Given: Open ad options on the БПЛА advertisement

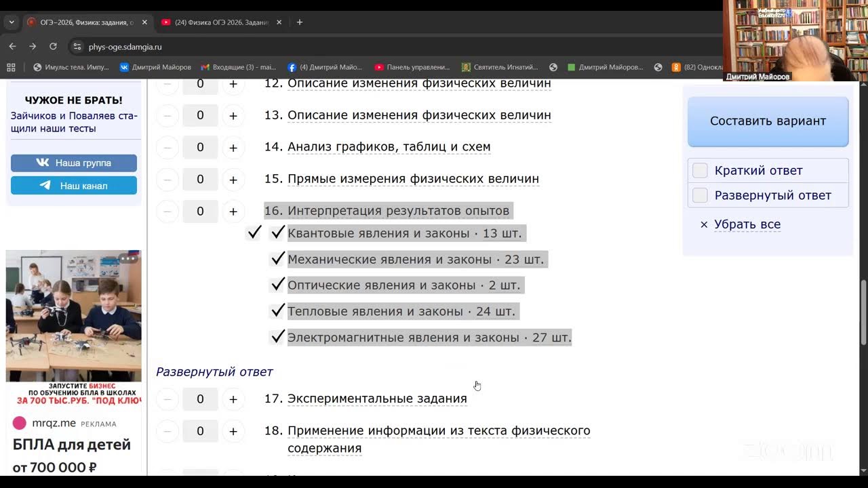Looking at the screenshot, I should 128,258.
